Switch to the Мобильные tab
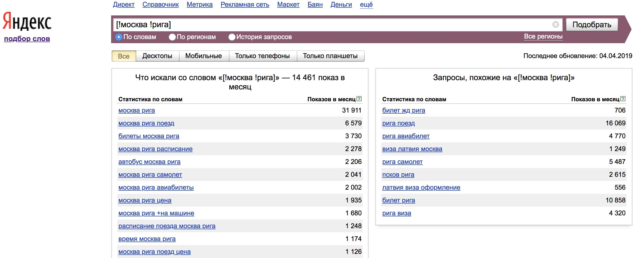 pyautogui.click(x=203, y=56)
